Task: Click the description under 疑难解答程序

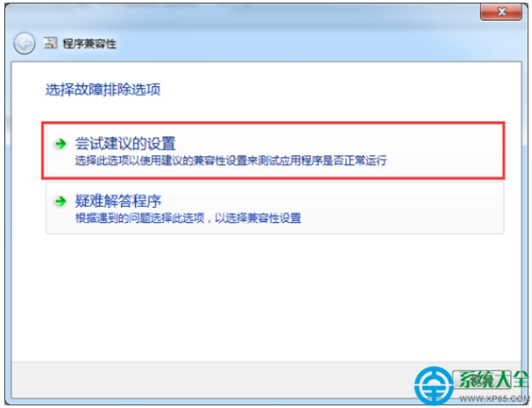Action: coord(188,218)
